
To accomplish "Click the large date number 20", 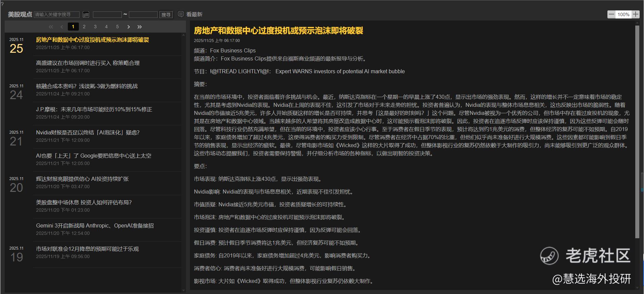I will click(16, 188).
